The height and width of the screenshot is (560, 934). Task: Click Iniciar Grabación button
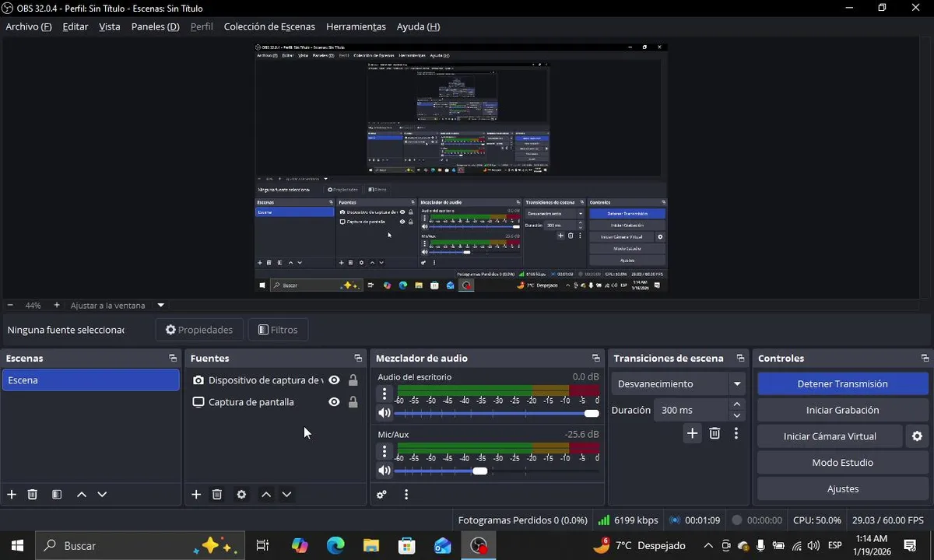(x=842, y=410)
